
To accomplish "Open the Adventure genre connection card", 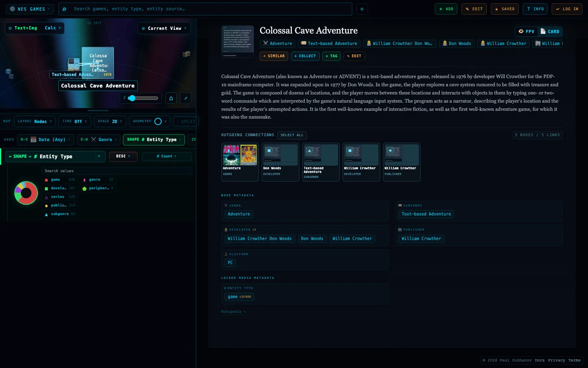I will (x=240, y=162).
